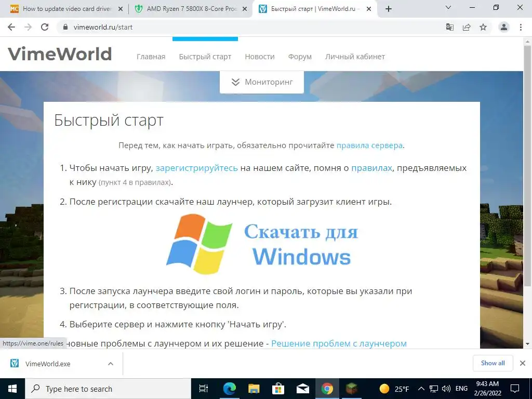Reload the vimeworld.ru page
The width and height of the screenshot is (532, 399).
pyautogui.click(x=45, y=27)
